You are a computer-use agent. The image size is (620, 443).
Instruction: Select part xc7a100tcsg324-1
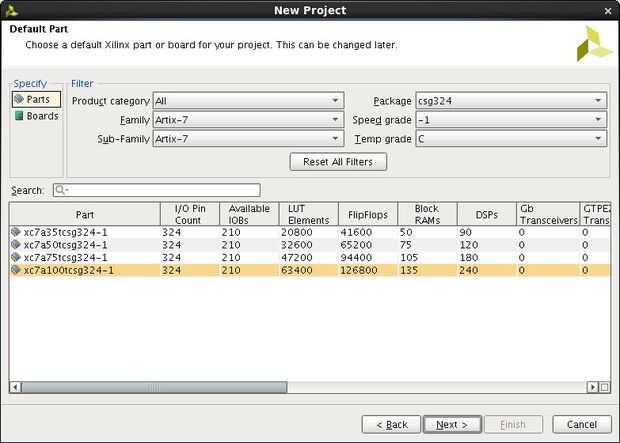pos(310,270)
